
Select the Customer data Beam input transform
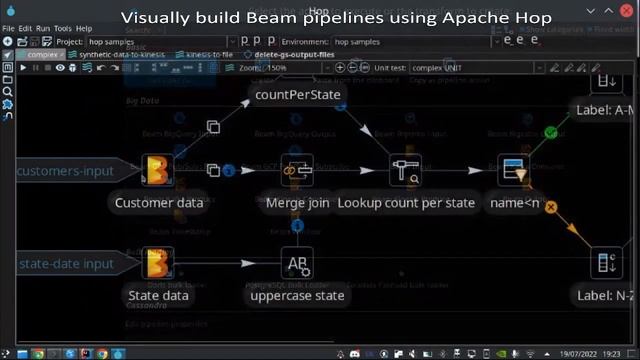click(158, 170)
